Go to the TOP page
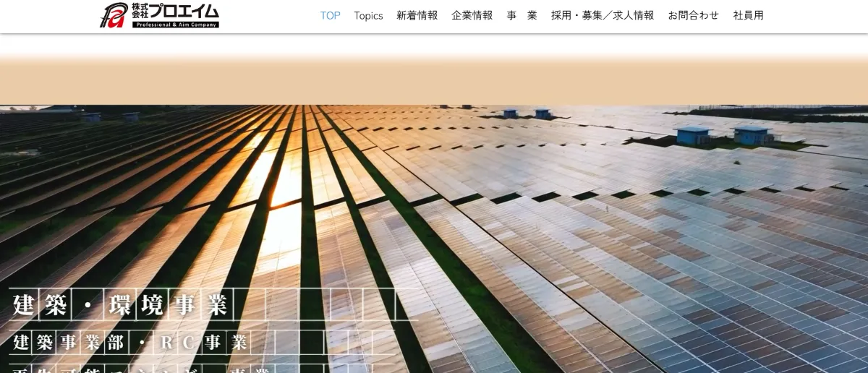Image resolution: width=868 pixels, height=373 pixels. [x=330, y=16]
